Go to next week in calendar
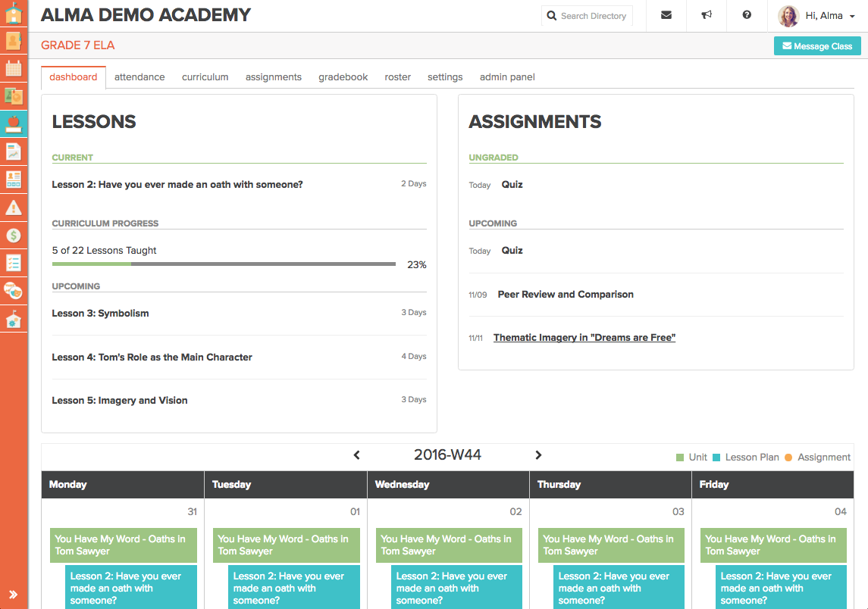 538,455
